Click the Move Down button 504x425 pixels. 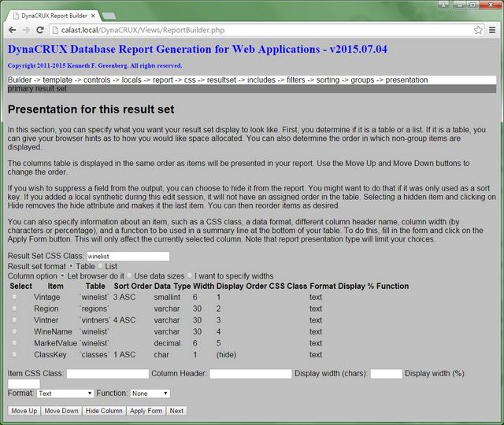coord(61,411)
